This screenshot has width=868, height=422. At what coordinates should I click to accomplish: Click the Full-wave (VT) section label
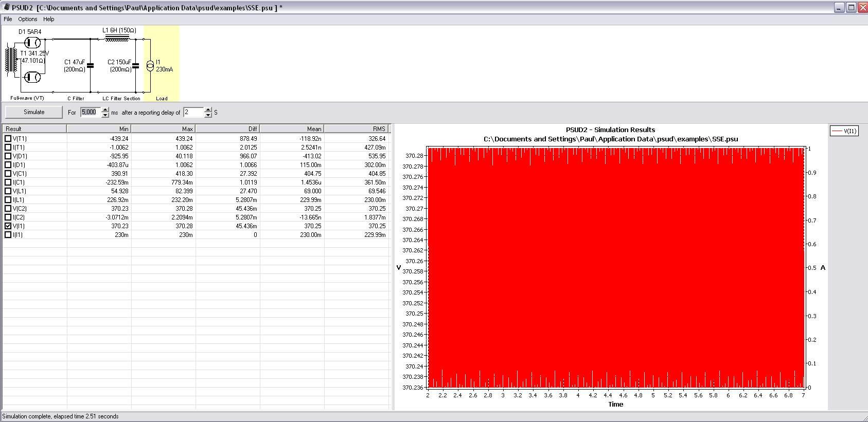27,98
